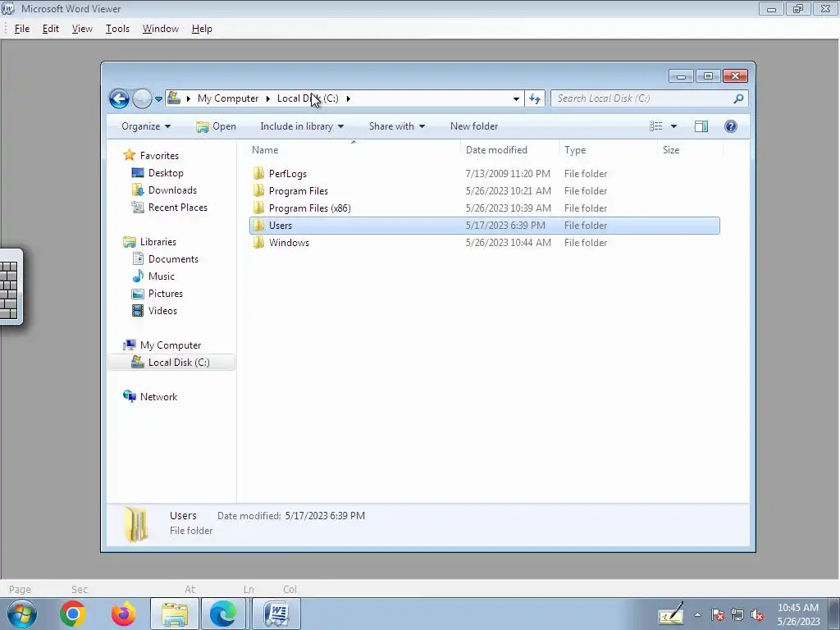Open Explorer help question mark icon
Viewport: 840px width, 630px height.
731,126
